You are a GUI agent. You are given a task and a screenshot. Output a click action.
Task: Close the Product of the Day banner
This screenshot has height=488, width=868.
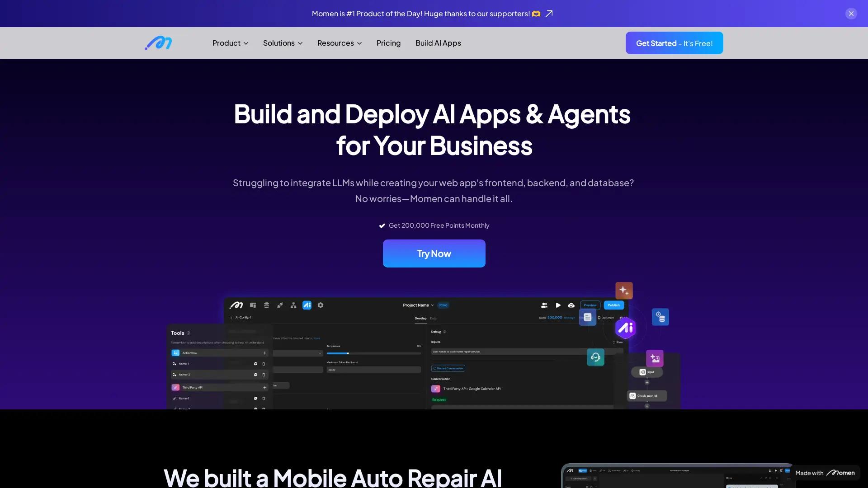851,14
